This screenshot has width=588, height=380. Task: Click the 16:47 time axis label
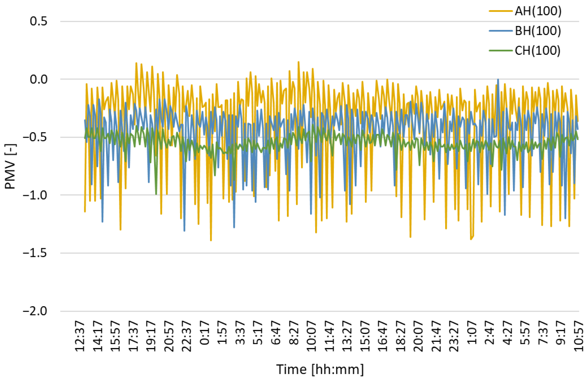383,336
